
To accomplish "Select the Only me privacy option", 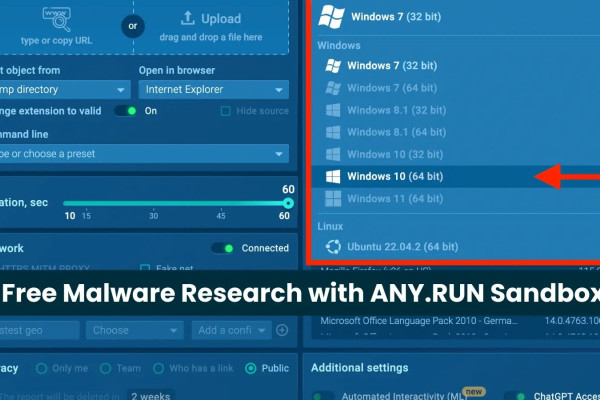I will click(41, 369).
